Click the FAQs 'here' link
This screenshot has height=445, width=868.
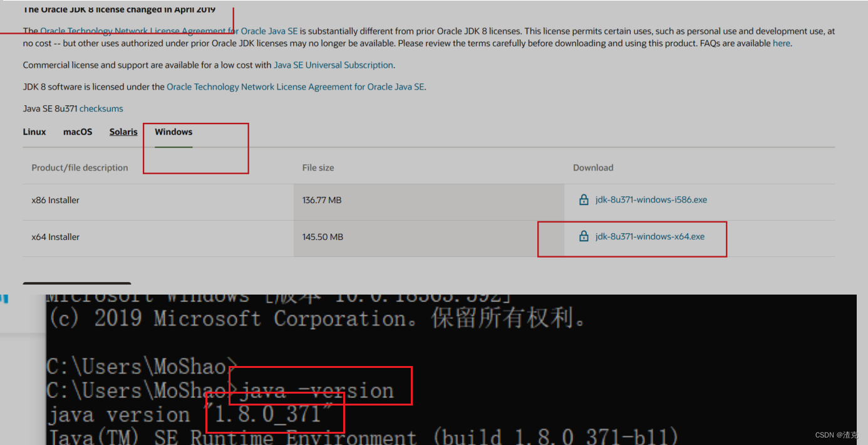[781, 43]
